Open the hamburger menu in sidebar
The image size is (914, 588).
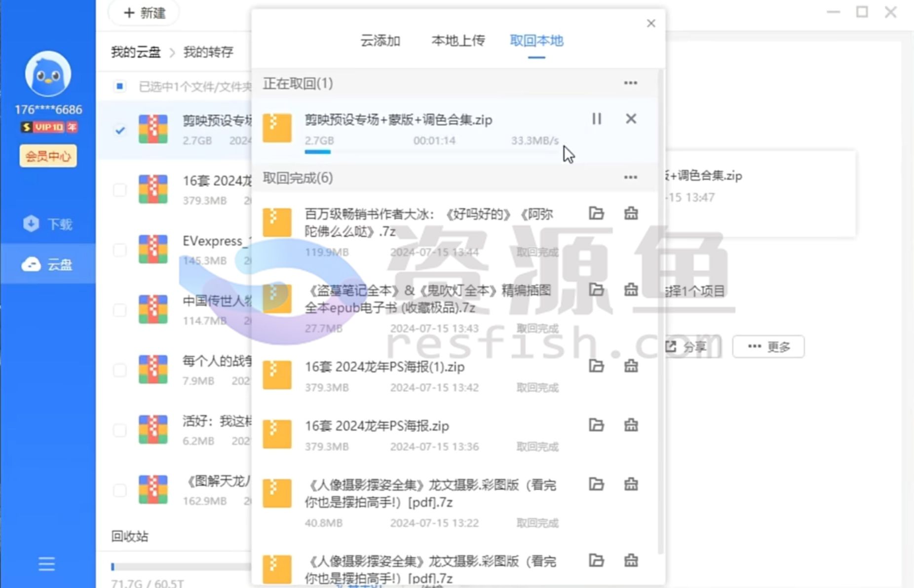tap(47, 564)
